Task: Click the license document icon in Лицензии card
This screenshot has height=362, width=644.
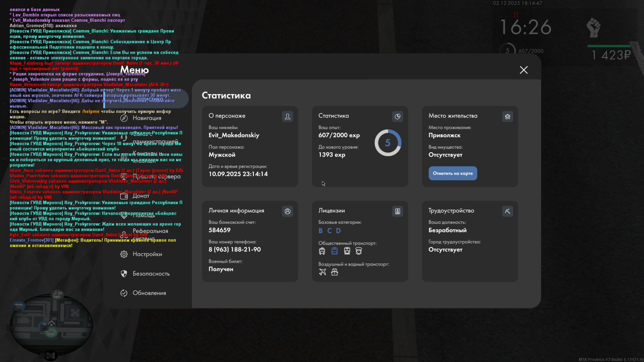Action: 397,211
